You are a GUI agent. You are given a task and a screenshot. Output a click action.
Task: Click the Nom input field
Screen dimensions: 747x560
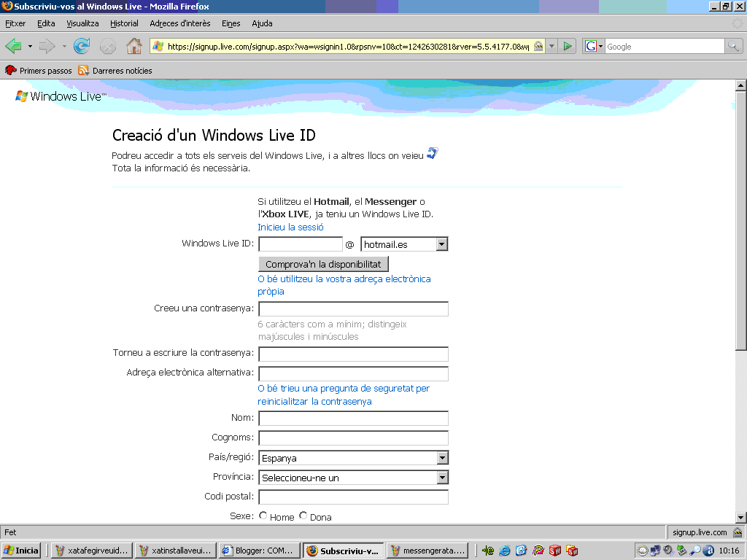point(354,418)
